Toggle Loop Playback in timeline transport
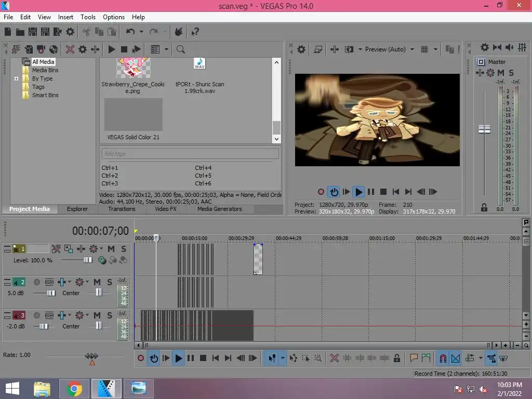Image resolution: width=532 pixels, height=399 pixels. pyautogui.click(x=154, y=358)
